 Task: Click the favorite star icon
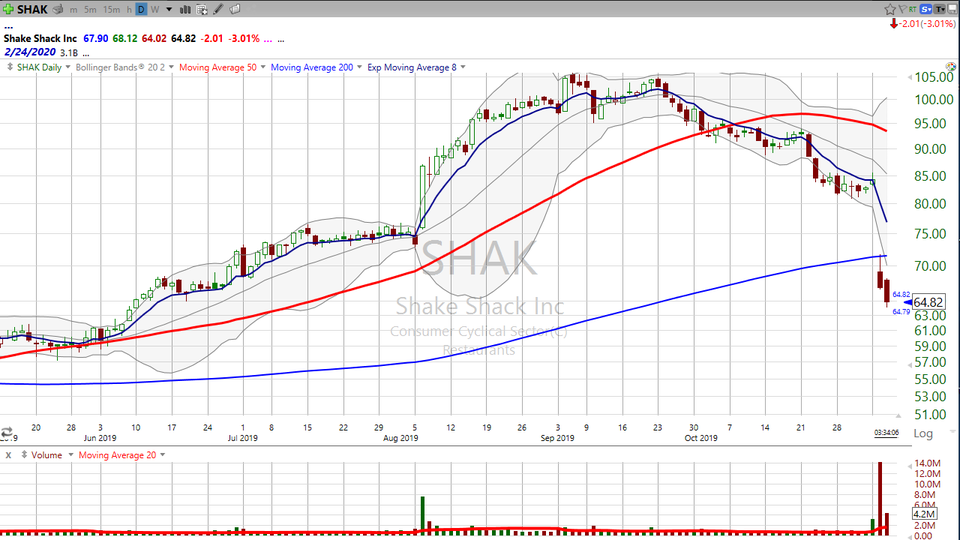click(x=890, y=9)
